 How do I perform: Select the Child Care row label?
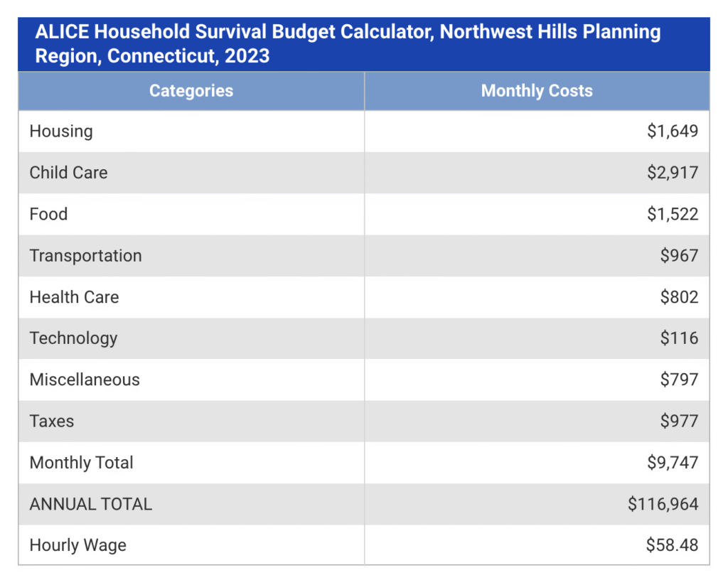(x=68, y=173)
